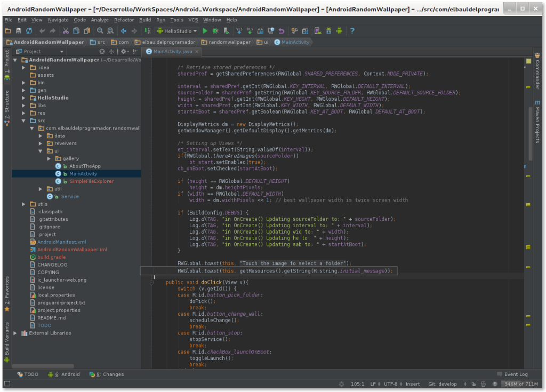Click the VCS Update Project icon

pos(239,31)
